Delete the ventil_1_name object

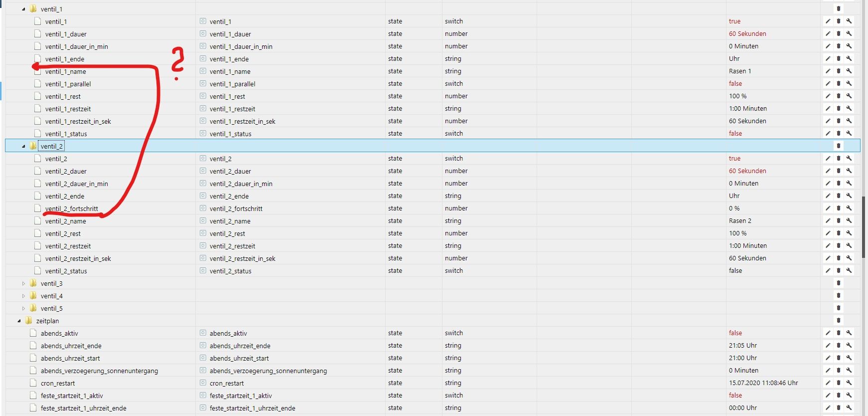[839, 71]
